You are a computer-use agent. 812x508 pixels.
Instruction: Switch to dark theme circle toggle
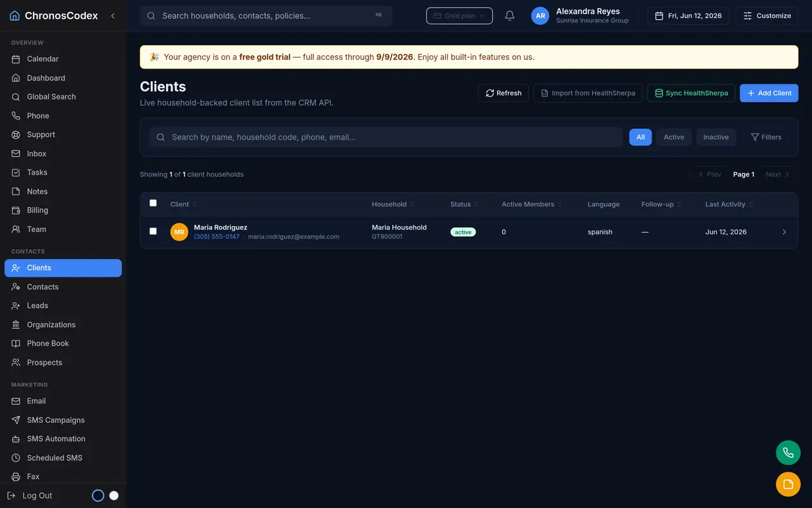point(98,495)
